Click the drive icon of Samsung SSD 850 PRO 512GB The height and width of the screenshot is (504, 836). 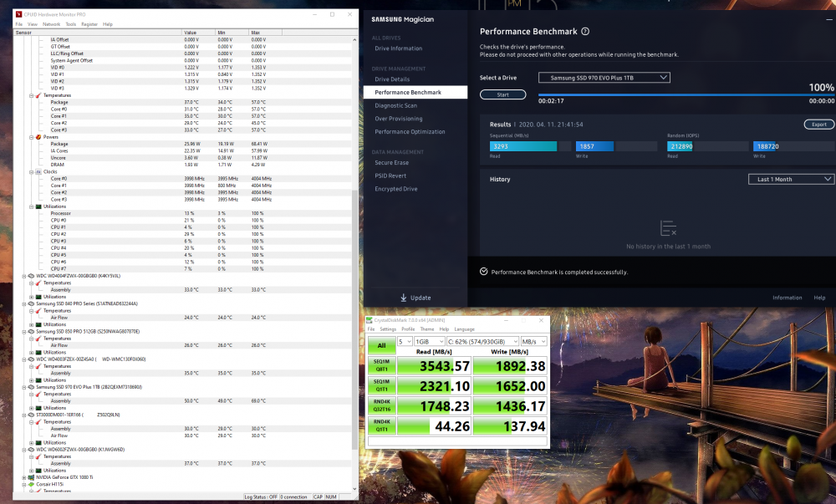pos(31,331)
